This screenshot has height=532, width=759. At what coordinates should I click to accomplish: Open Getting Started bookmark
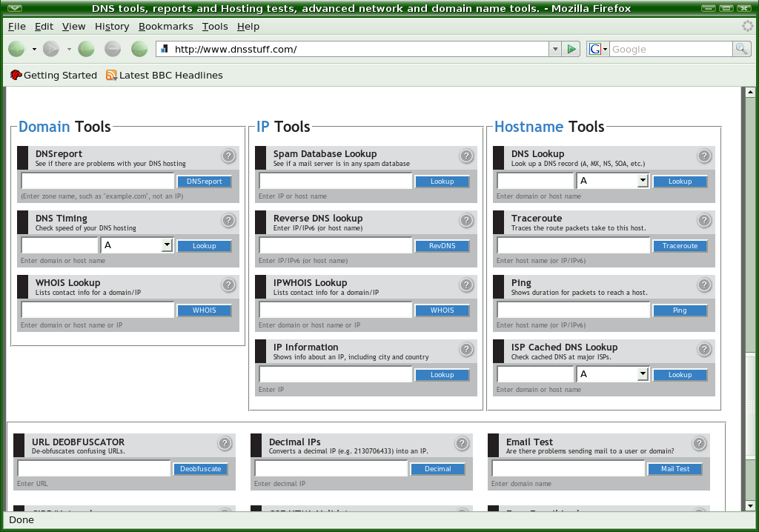[x=53, y=75]
